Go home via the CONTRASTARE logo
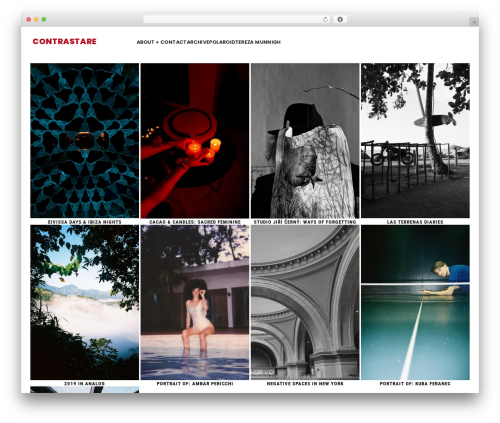 pyautogui.click(x=65, y=41)
